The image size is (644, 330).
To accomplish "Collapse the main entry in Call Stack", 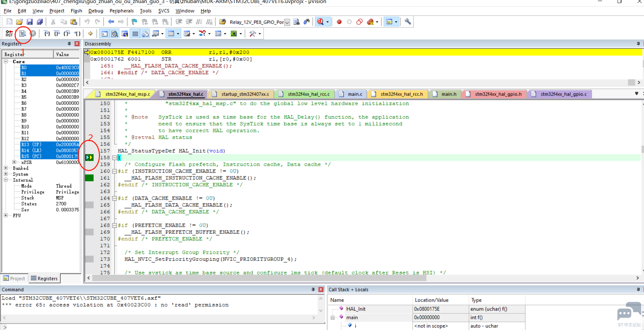I will (333, 317).
